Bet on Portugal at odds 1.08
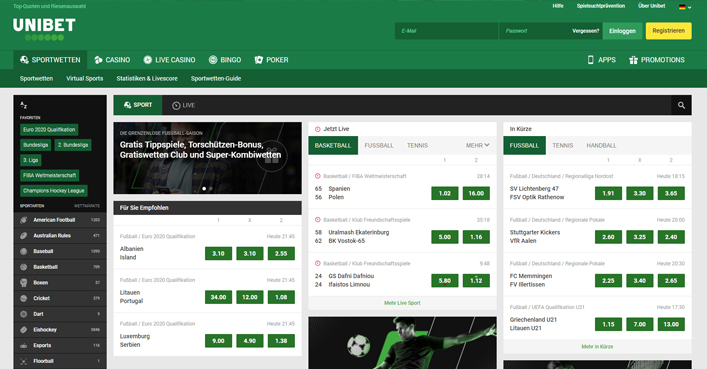 coord(281,297)
